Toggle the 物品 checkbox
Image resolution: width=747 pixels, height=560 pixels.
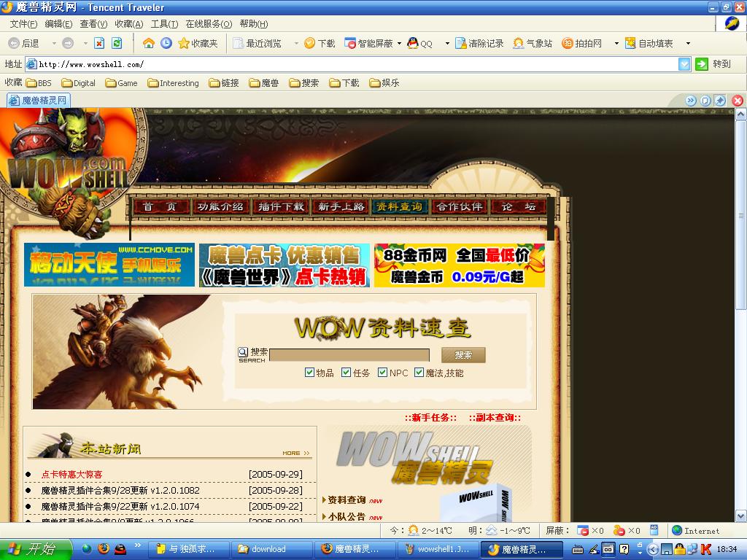[x=309, y=373]
